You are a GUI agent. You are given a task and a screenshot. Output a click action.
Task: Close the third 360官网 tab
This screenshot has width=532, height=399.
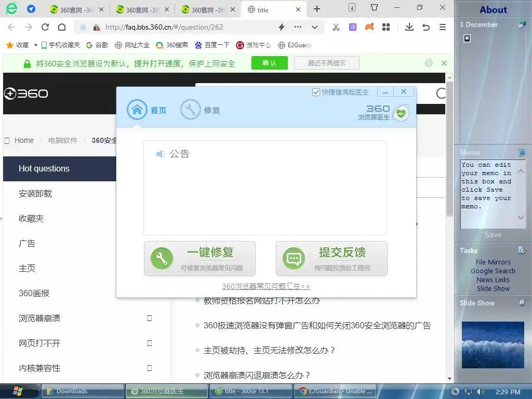232,9
